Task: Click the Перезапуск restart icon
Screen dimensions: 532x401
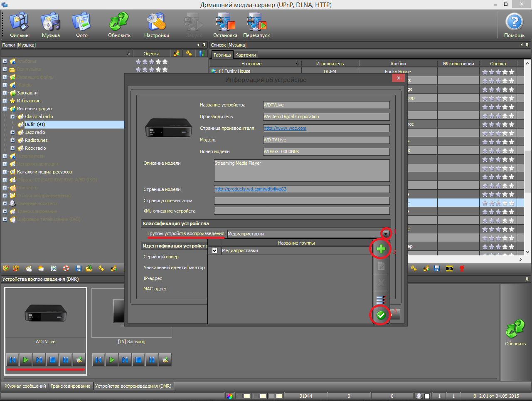Action: coord(256,23)
